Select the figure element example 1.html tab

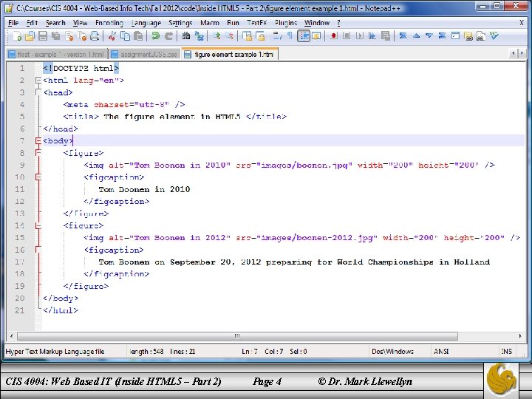(230, 54)
